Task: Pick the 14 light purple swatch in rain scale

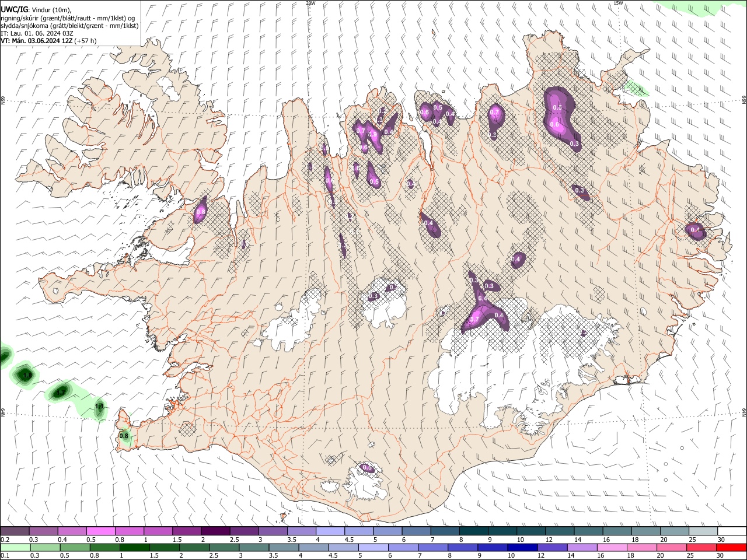Action: click(x=582, y=547)
